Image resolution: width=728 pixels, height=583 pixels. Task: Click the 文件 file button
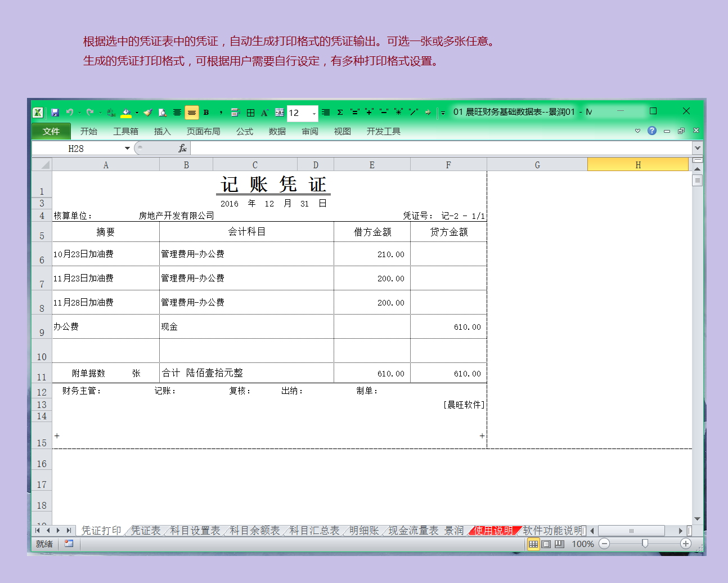point(51,131)
